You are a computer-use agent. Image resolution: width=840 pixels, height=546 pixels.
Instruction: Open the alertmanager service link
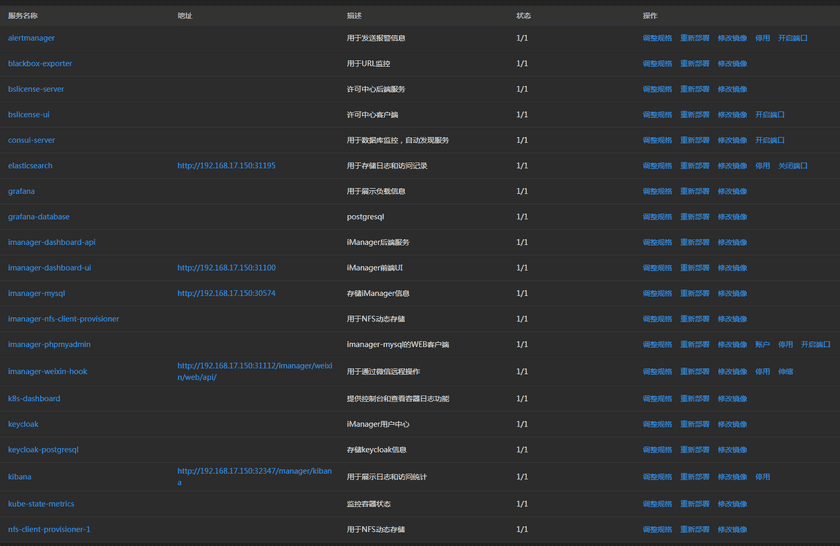tap(31, 38)
